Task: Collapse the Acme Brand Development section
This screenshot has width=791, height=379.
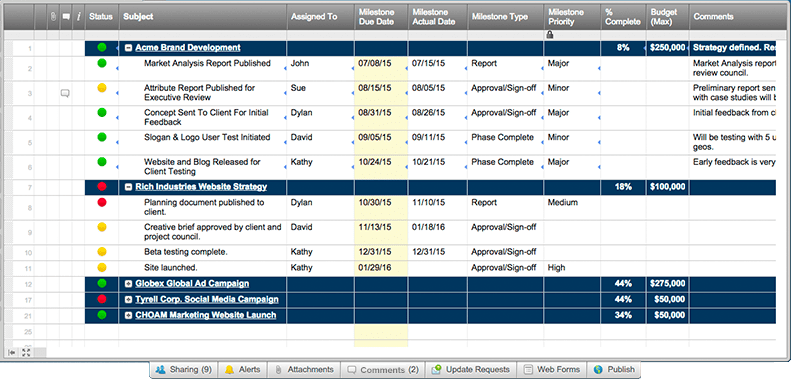Action: coord(129,48)
